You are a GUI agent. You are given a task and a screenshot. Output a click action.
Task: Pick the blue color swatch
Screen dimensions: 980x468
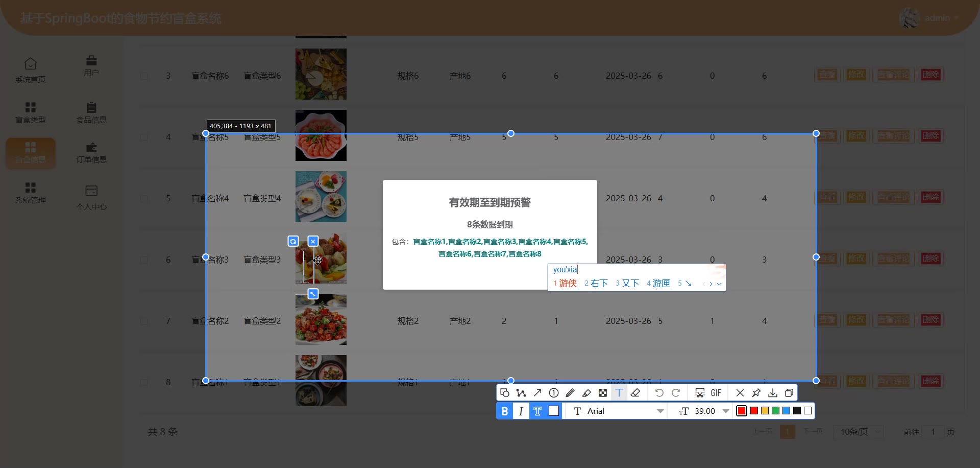pyautogui.click(x=786, y=411)
